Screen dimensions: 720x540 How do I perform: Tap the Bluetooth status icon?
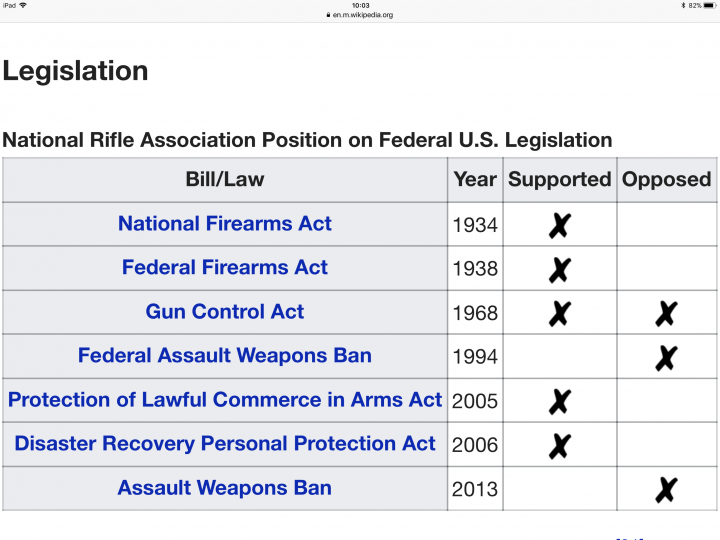(x=683, y=5)
